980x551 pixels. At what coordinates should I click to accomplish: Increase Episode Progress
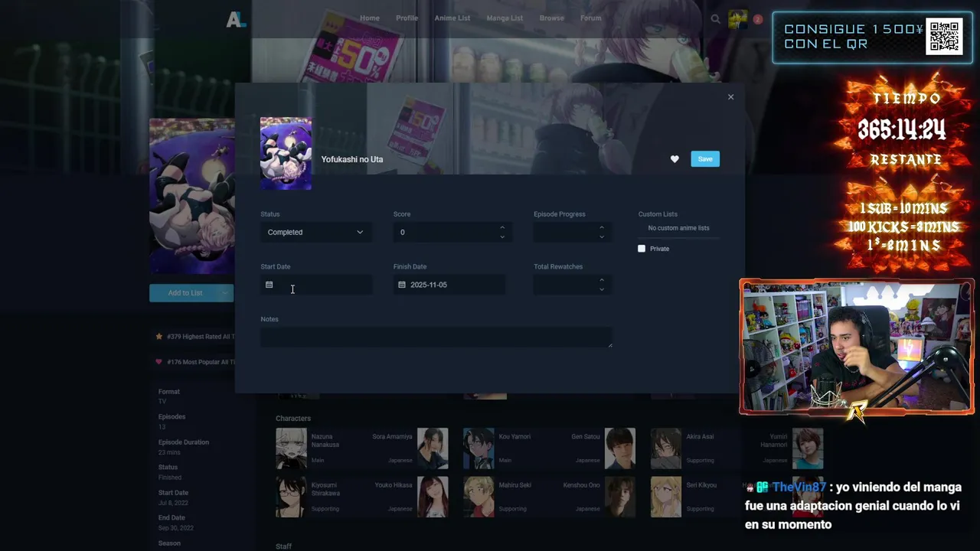[x=602, y=227]
